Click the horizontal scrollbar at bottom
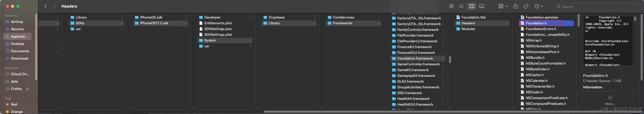Screen dimensions: 644x114 [420, 112]
